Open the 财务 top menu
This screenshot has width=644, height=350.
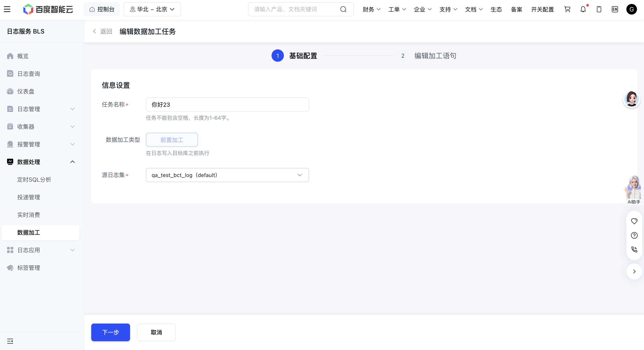point(371,9)
